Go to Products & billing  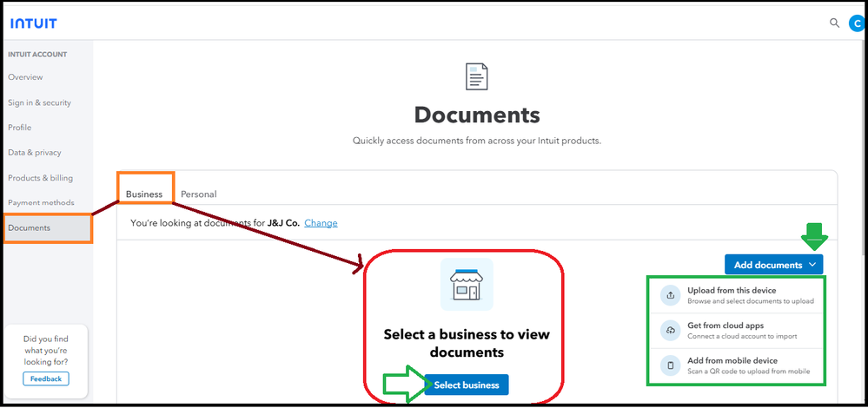[41, 178]
